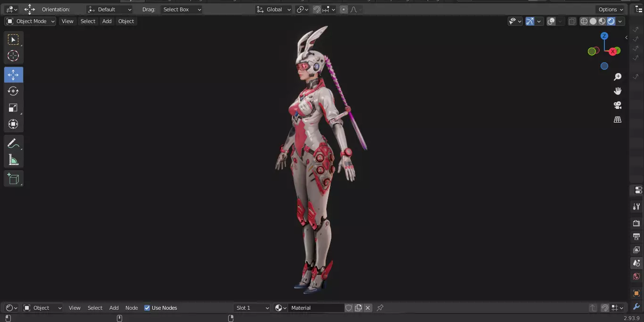644x322 pixels.
Task: Open the Orientation Default dropdown
Action: coord(110,9)
